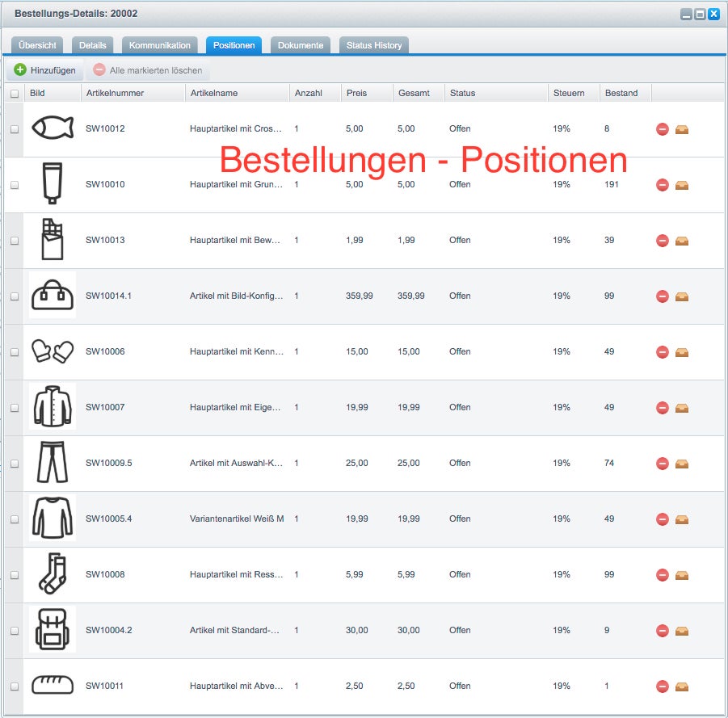Remove SW10007 position with red icon
The image size is (728, 718).
tap(662, 408)
